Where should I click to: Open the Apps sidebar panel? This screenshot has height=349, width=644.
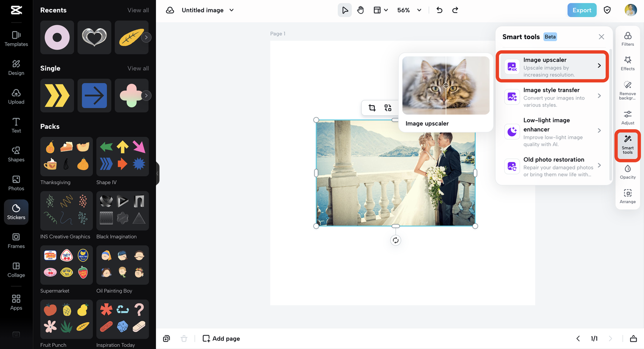pyautogui.click(x=16, y=302)
